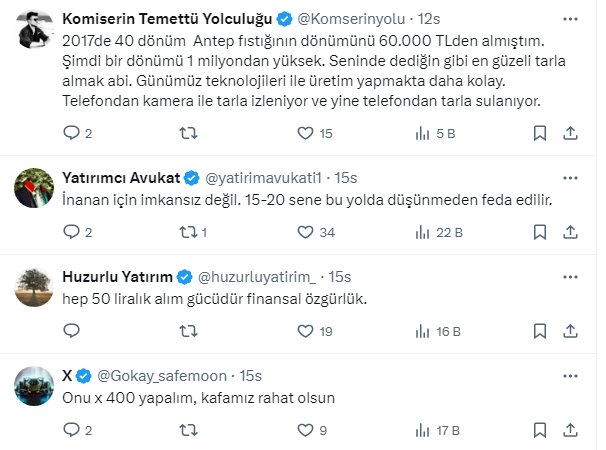This screenshot has width=606, height=450.
Task: Retweet the Komiserin Temettü Yolculuğu post
Action: tap(187, 133)
